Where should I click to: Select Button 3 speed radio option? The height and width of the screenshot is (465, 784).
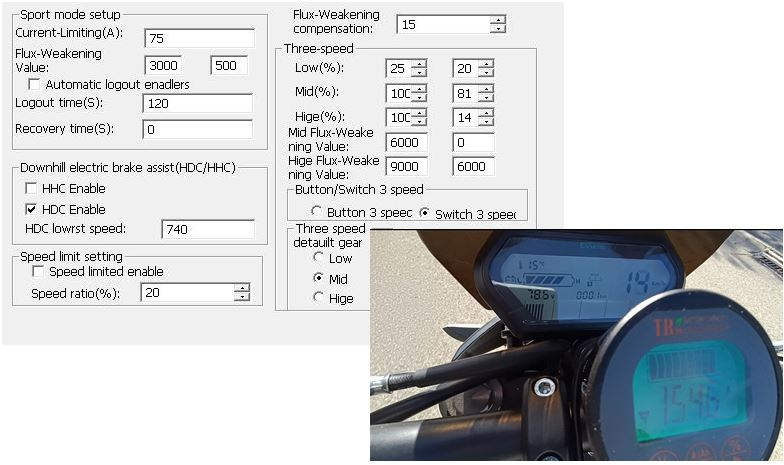[317, 213]
